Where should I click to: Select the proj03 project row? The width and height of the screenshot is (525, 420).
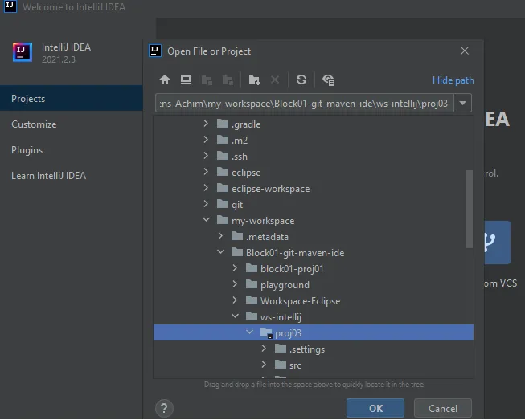tap(314, 332)
